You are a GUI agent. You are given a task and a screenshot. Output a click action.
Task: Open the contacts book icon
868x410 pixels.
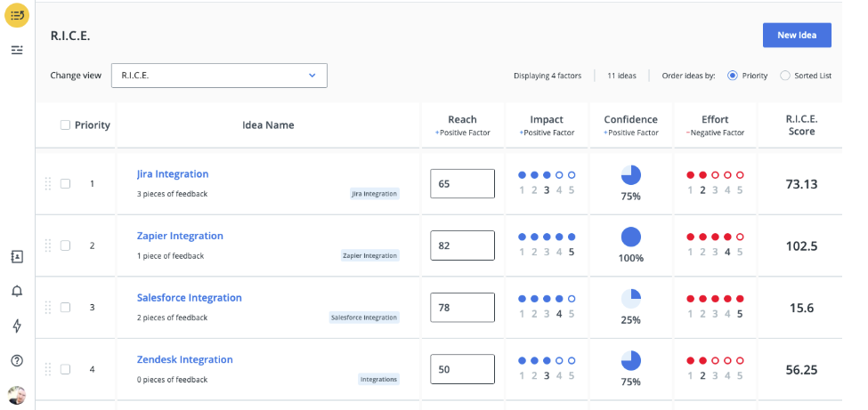tap(17, 257)
